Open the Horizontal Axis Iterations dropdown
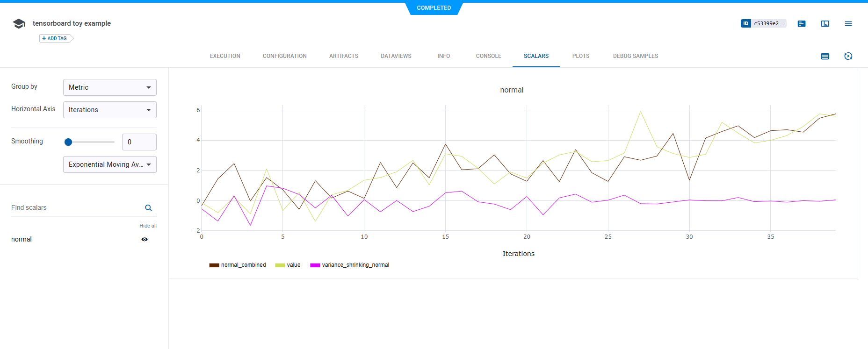The width and height of the screenshot is (868, 349). tap(110, 110)
